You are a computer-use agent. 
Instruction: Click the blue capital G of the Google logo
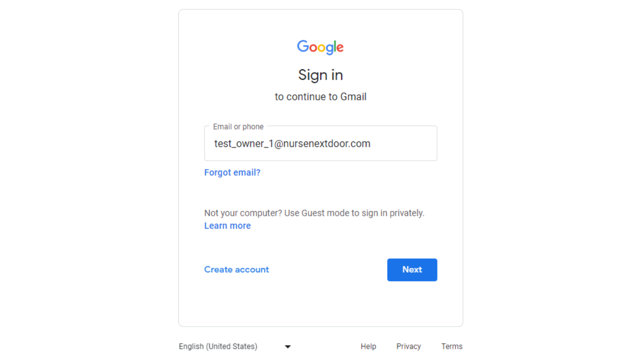click(303, 46)
